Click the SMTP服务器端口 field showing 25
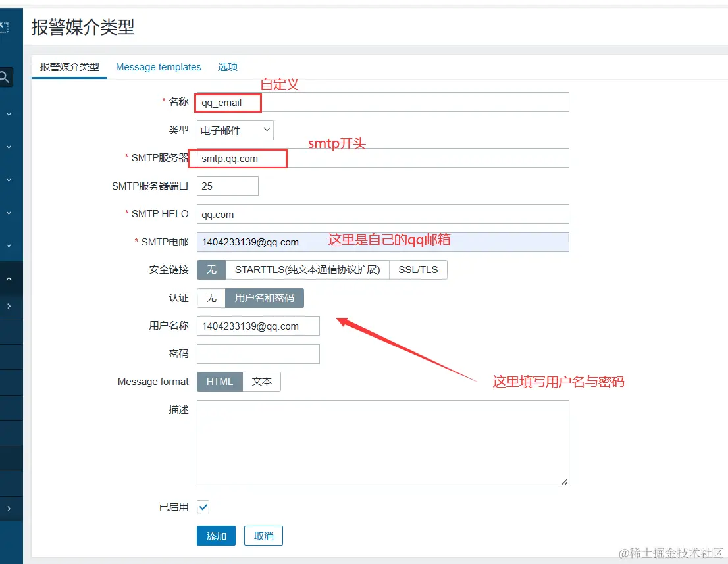728x564 pixels. [228, 186]
